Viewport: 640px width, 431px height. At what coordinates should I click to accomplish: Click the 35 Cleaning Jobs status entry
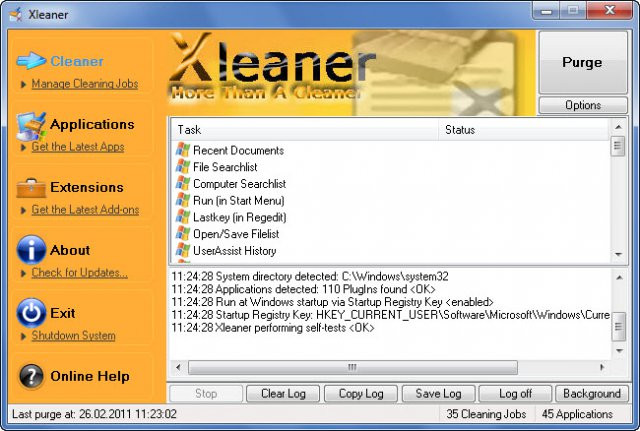point(486,414)
